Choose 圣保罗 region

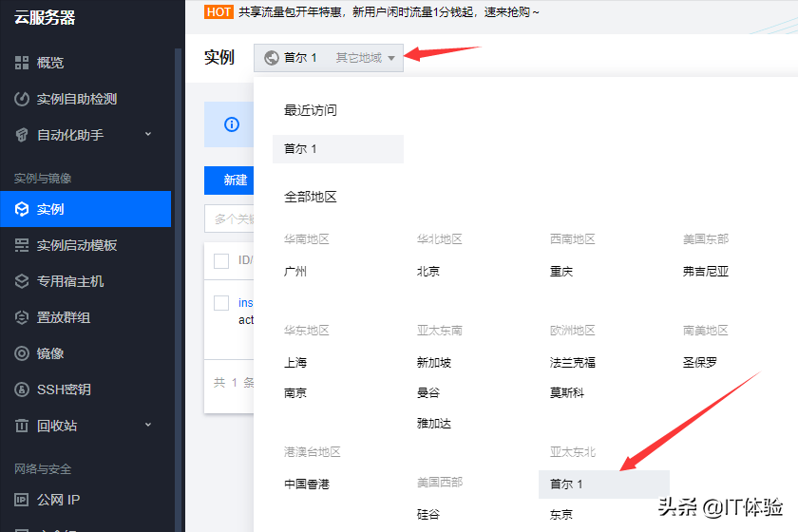[x=700, y=363]
